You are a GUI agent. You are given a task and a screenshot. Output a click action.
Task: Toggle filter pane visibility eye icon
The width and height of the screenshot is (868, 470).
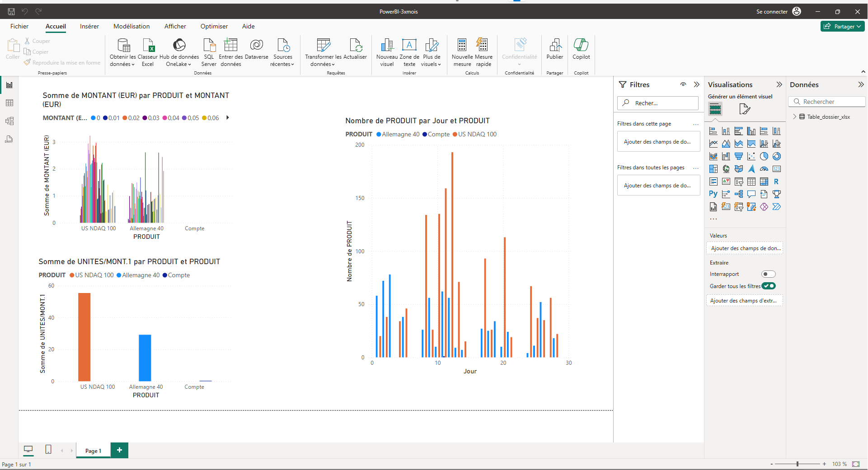(683, 84)
